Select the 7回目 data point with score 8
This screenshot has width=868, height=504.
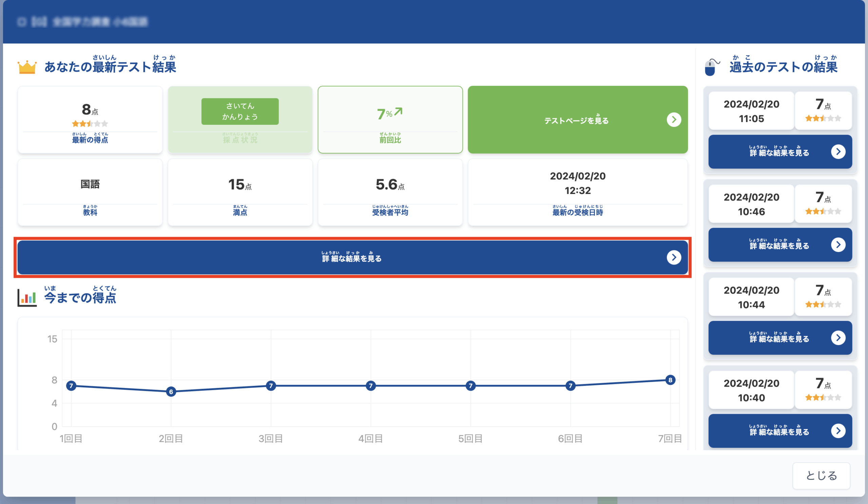670,380
